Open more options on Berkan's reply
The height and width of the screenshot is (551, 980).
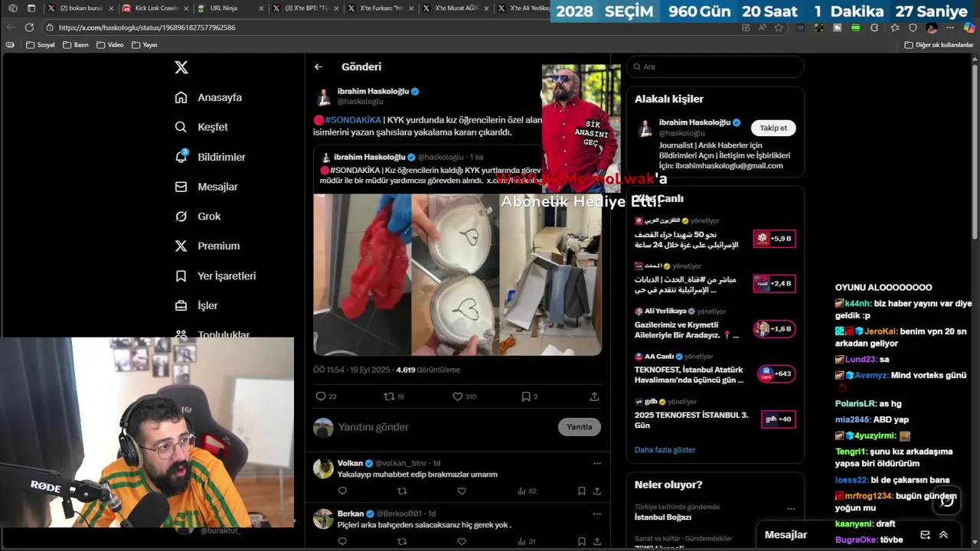click(x=597, y=514)
